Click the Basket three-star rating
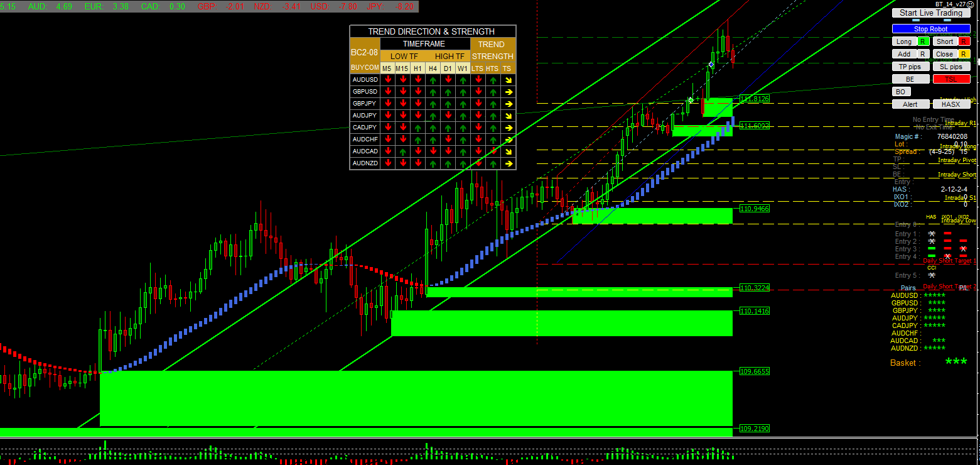Screen dimensions: 980x465 pyautogui.click(x=956, y=362)
